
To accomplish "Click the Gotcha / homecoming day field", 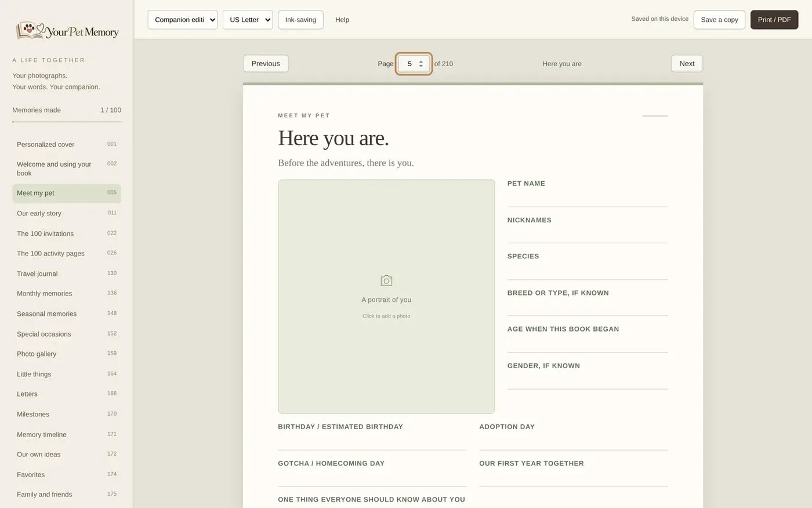I will coord(372,478).
